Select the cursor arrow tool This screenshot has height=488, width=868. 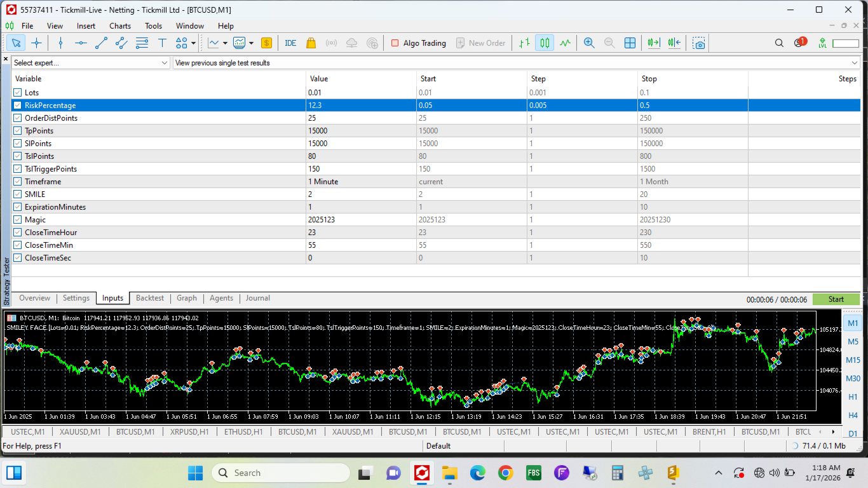pyautogui.click(x=17, y=43)
